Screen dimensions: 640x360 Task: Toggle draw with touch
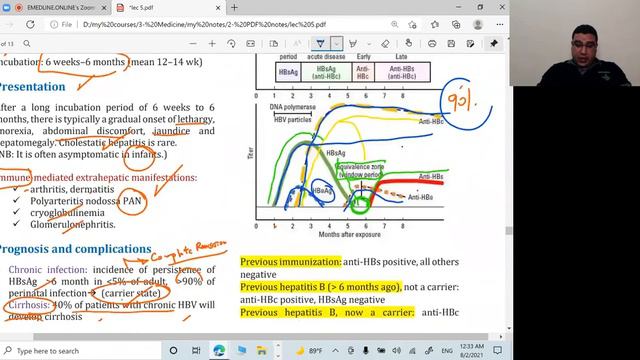point(409,43)
